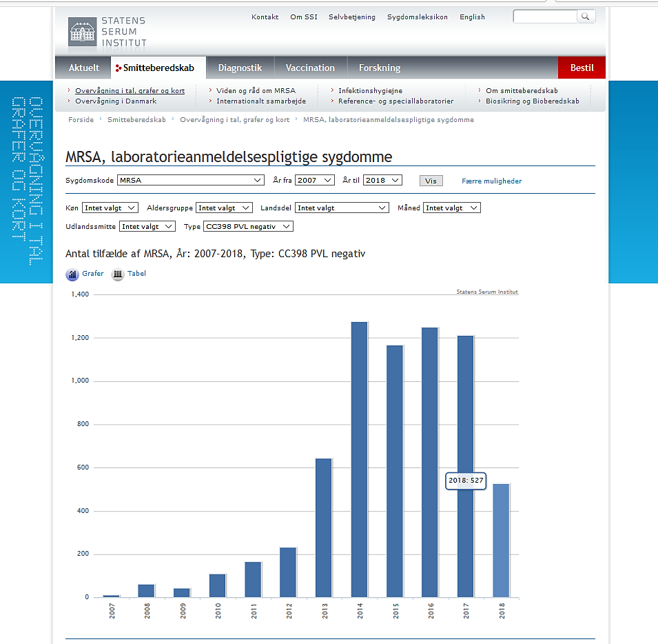Viewport: 658px width, 644px height.
Task: Open the Kontakt link
Action: 265,17
